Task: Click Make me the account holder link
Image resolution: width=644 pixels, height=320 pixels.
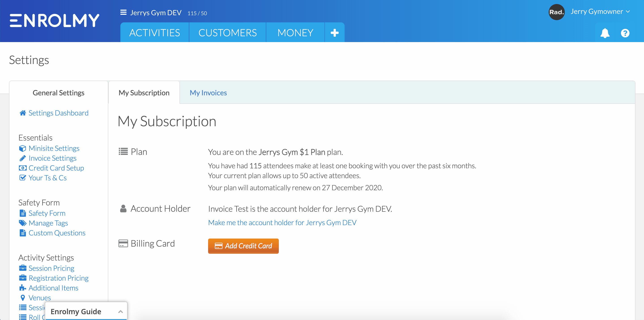Action: 282,222
